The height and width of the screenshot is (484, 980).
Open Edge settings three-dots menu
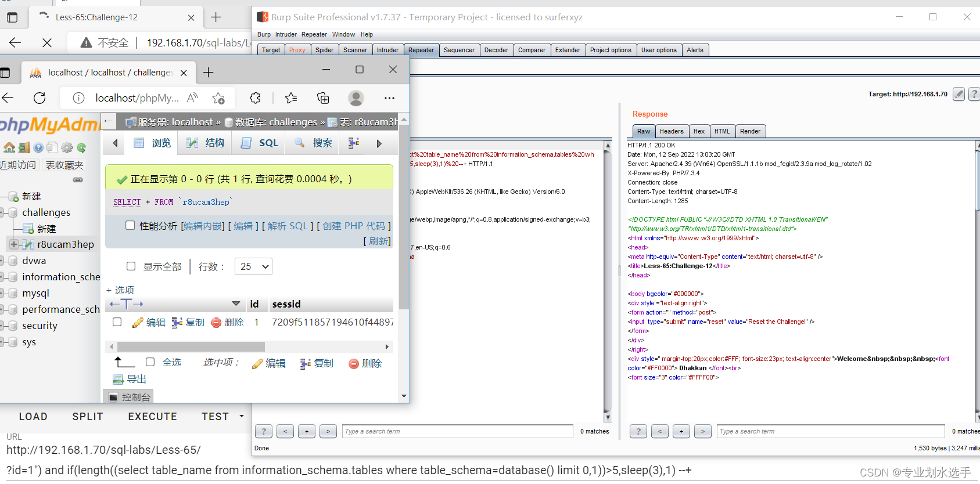click(389, 98)
